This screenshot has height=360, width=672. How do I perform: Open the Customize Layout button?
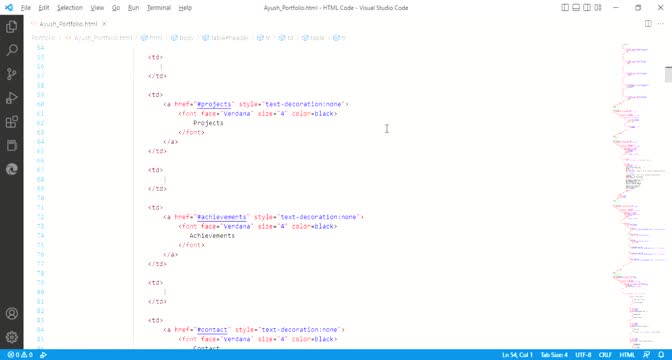(x=598, y=8)
